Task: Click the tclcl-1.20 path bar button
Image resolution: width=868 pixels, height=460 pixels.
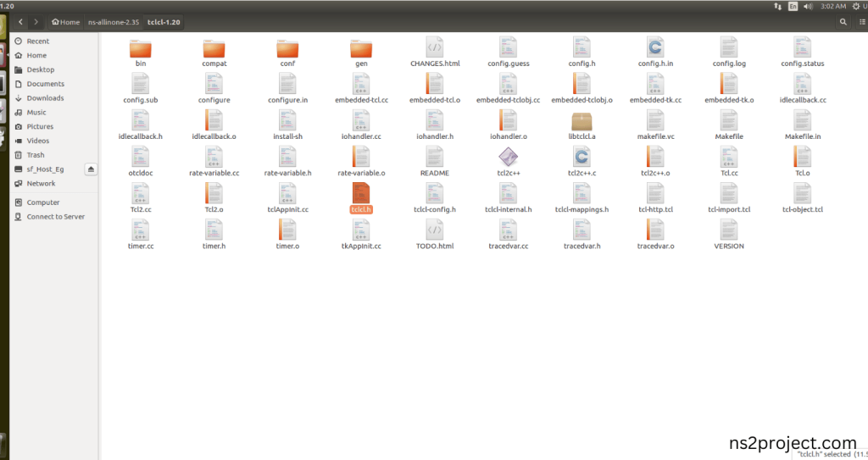Action: tap(164, 22)
